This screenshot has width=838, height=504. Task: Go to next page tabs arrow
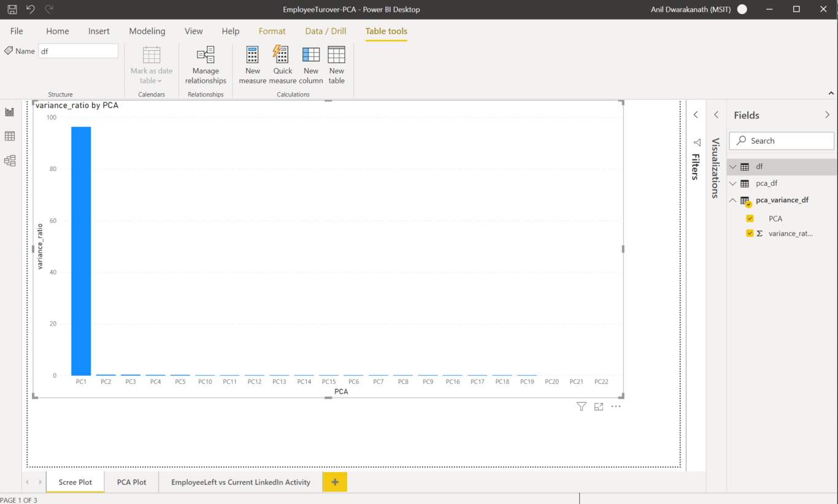[40, 482]
